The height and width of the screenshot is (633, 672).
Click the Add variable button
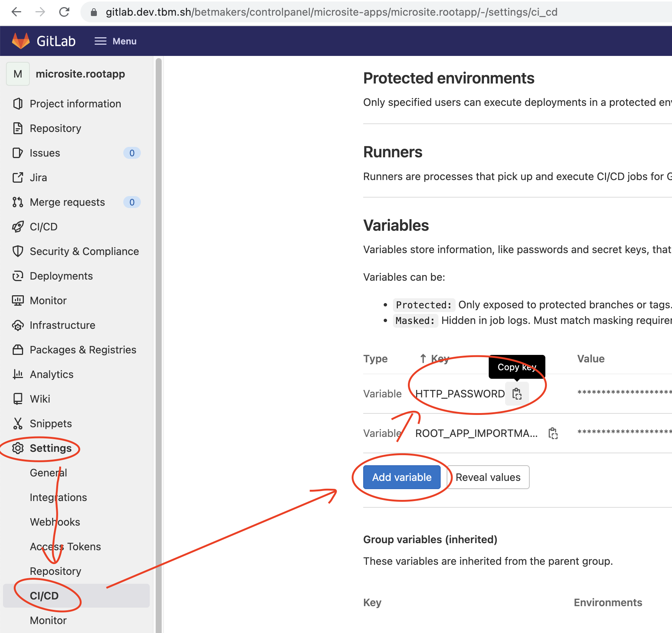[x=402, y=477]
